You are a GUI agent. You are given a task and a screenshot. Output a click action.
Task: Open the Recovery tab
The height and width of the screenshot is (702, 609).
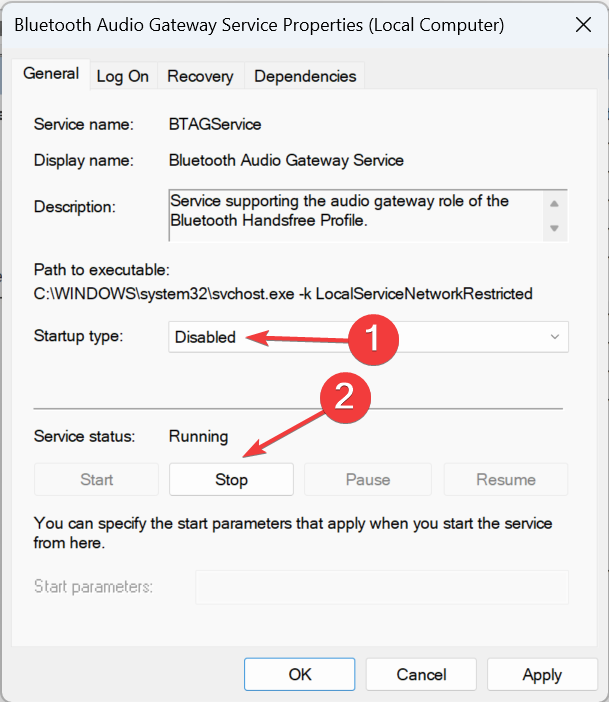click(200, 76)
